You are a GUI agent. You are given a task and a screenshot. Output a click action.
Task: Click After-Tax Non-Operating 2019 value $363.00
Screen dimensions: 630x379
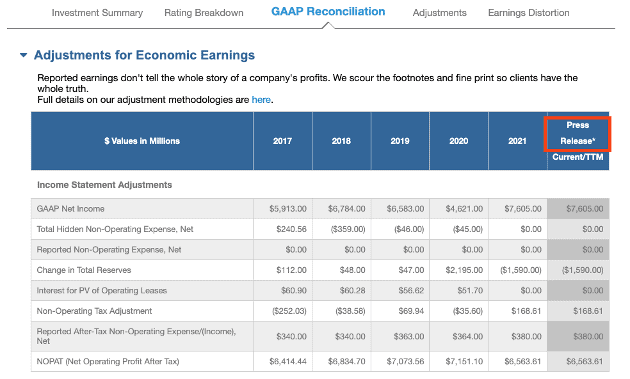point(409,336)
